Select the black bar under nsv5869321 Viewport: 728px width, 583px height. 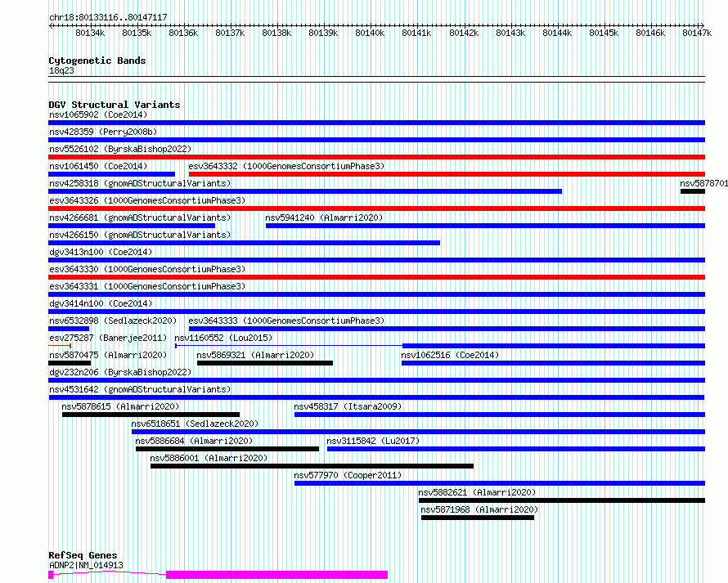click(265, 363)
